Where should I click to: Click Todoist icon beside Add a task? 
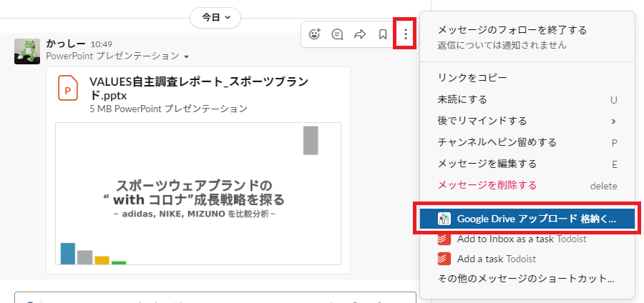point(444,259)
